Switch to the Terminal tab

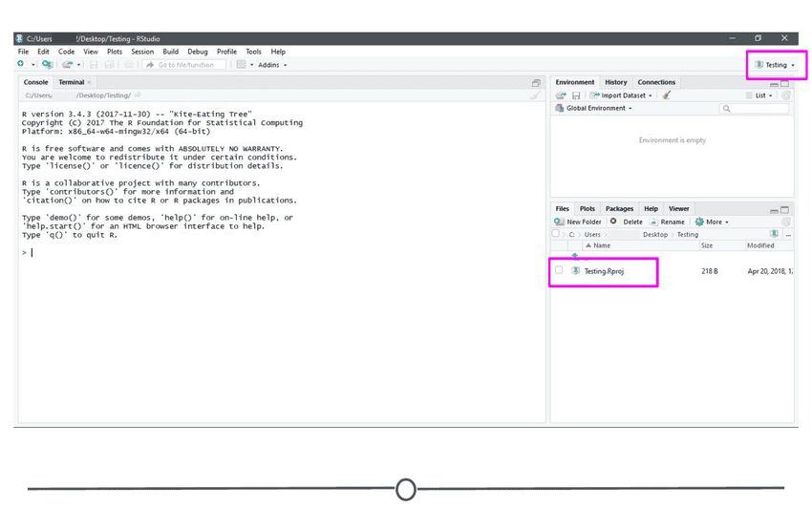point(72,82)
